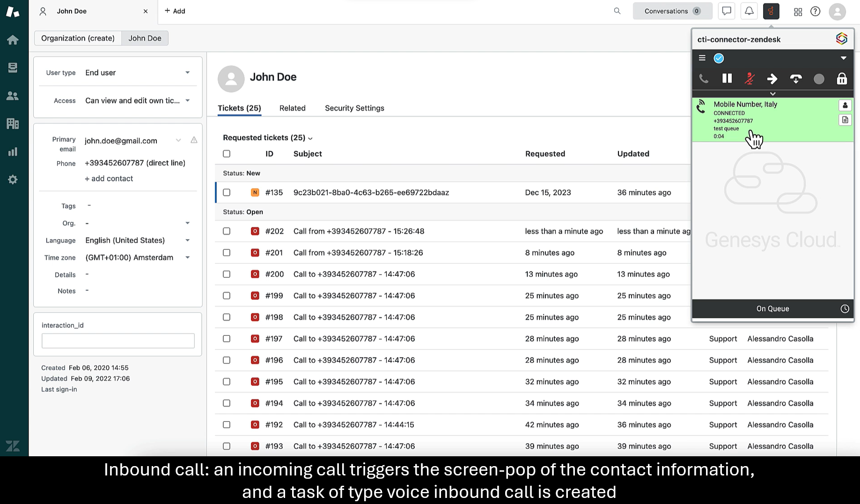Check the box for ticket #202

[227, 231]
